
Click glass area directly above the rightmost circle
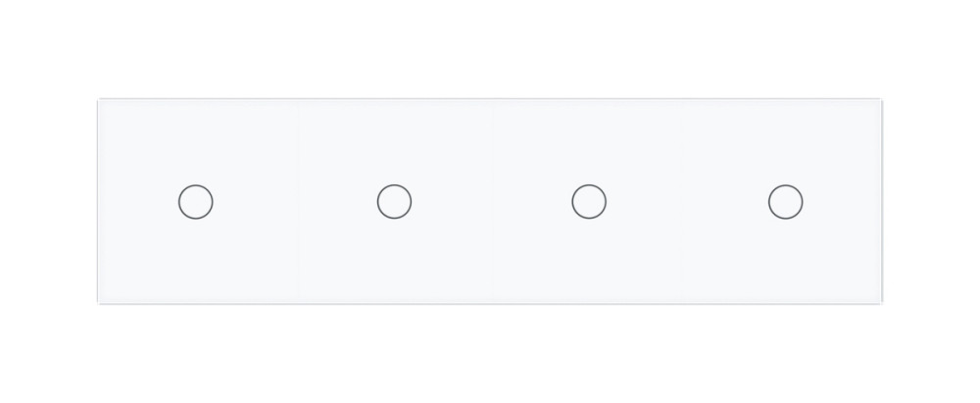click(x=785, y=142)
